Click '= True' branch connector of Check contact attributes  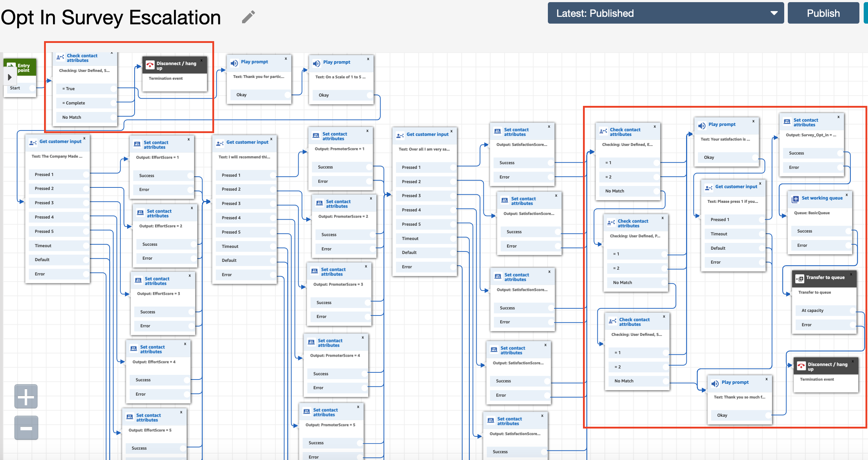click(x=114, y=89)
